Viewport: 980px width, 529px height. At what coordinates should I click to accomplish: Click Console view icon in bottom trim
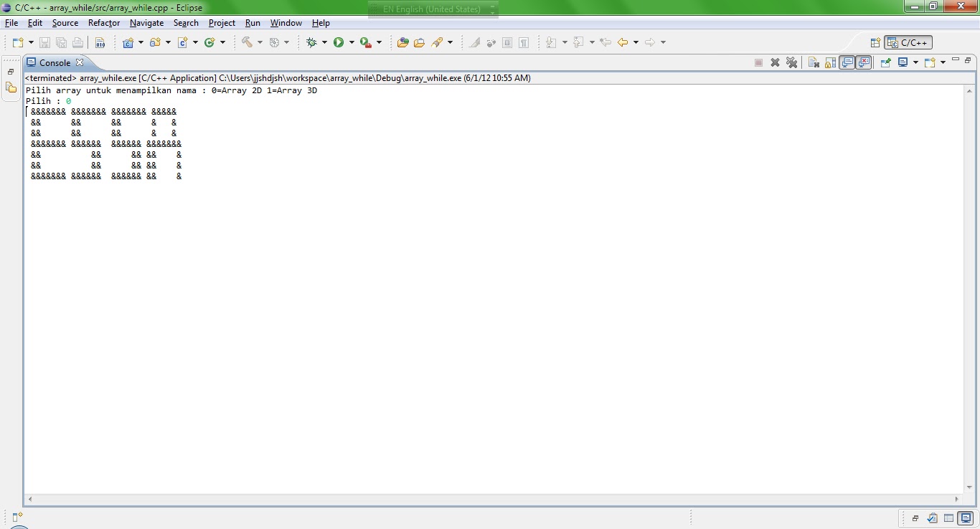(x=966, y=518)
